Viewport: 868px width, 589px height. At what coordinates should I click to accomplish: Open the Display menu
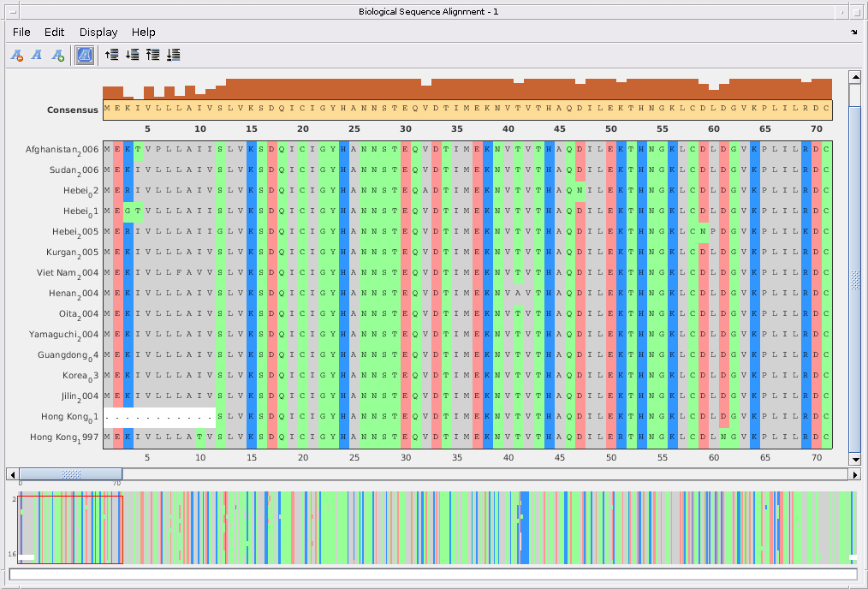coord(98,33)
